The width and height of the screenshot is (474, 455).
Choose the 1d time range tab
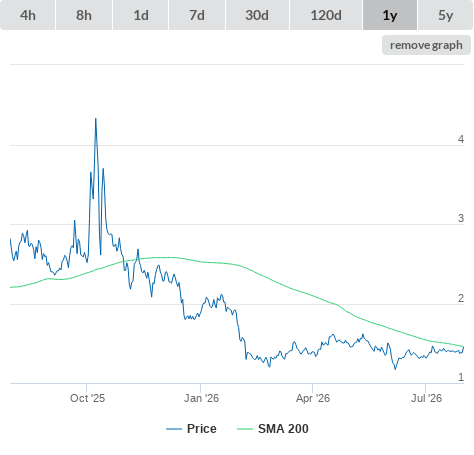click(141, 15)
